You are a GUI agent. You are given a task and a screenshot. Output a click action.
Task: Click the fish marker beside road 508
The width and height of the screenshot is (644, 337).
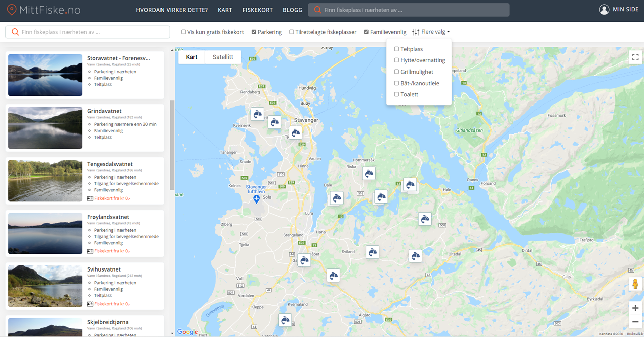pos(425,219)
